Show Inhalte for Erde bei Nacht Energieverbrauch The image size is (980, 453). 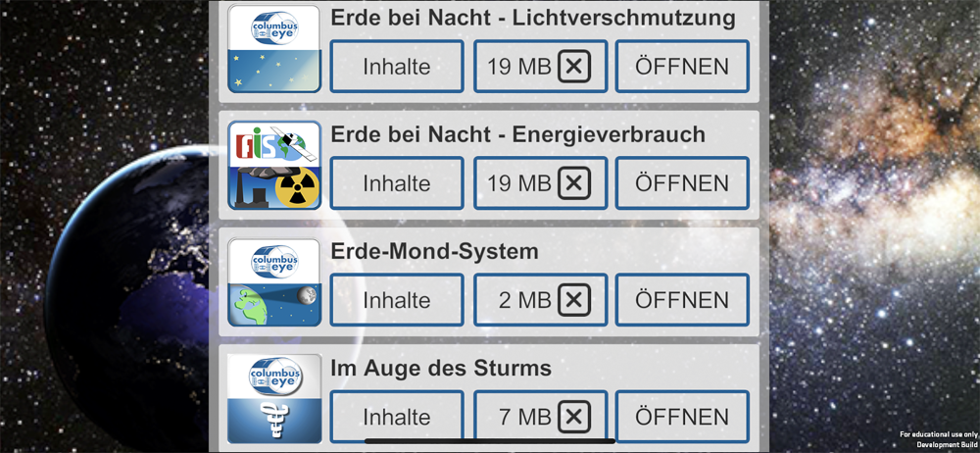pos(397,183)
